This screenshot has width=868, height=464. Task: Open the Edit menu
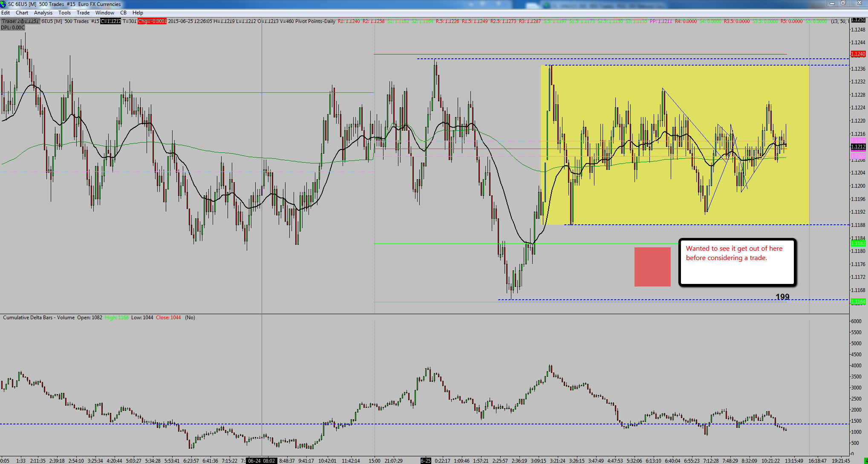[6, 13]
